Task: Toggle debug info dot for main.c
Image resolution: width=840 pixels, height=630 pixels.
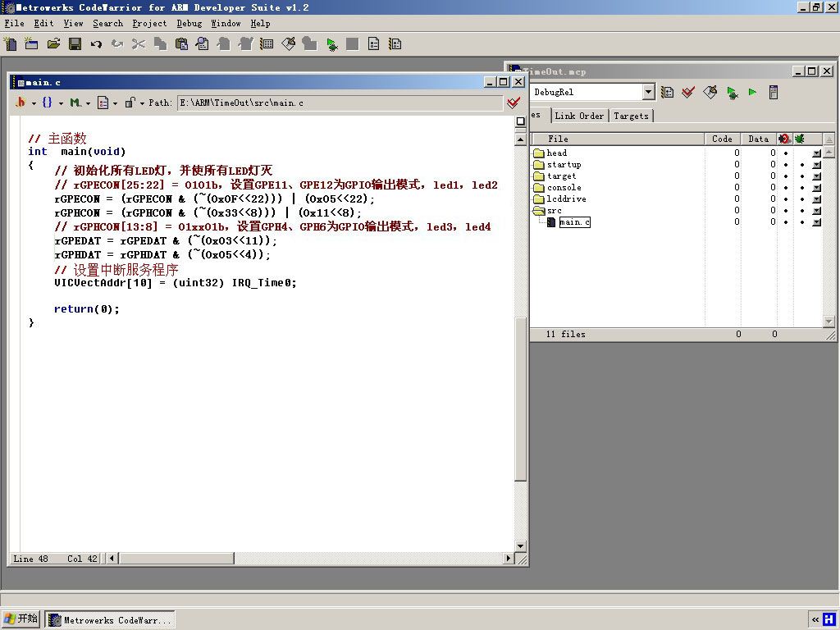Action: (802, 221)
